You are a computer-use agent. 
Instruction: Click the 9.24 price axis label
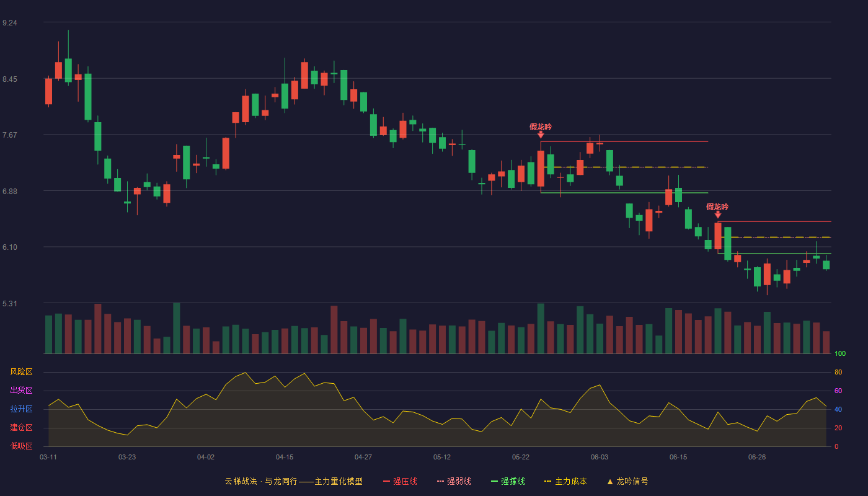click(x=10, y=23)
